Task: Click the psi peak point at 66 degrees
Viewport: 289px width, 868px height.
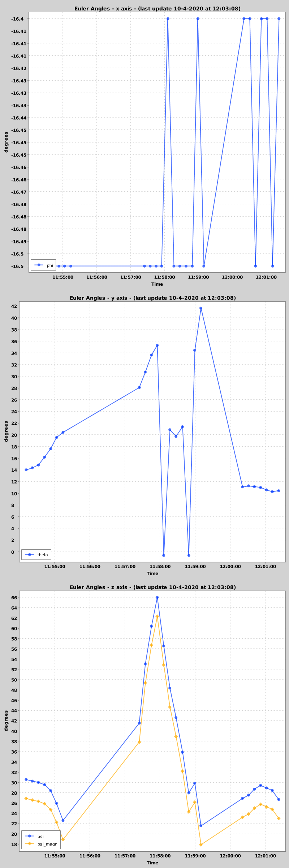Action: [x=157, y=597]
